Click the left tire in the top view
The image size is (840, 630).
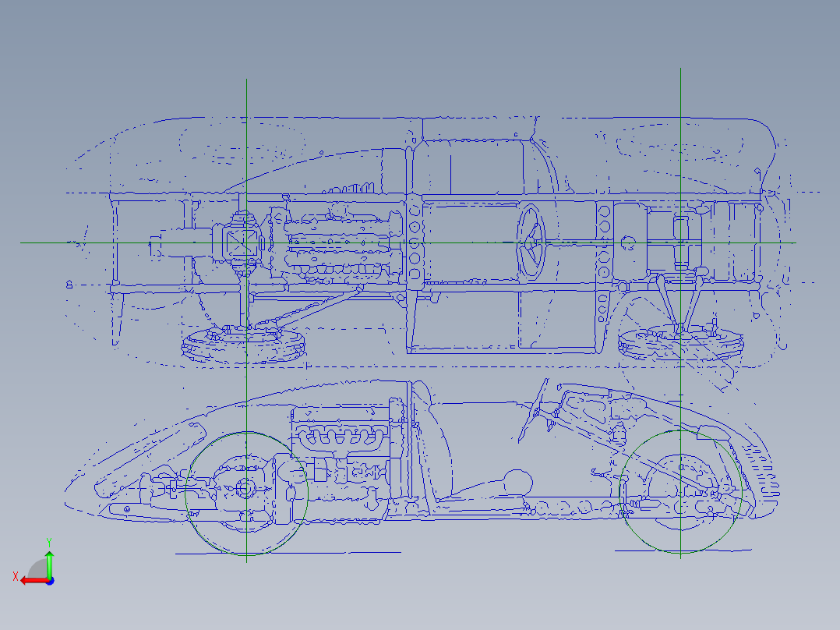coord(242,345)
